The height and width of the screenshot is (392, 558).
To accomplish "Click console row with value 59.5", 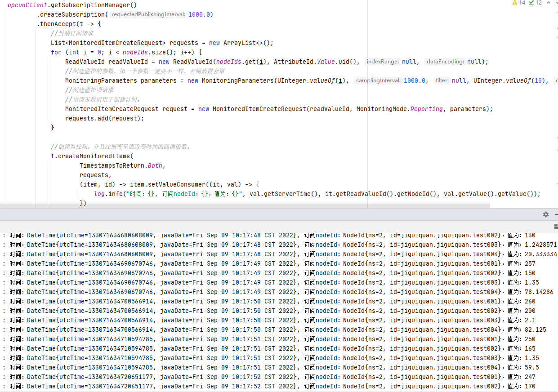I will [x=279, y=367].
